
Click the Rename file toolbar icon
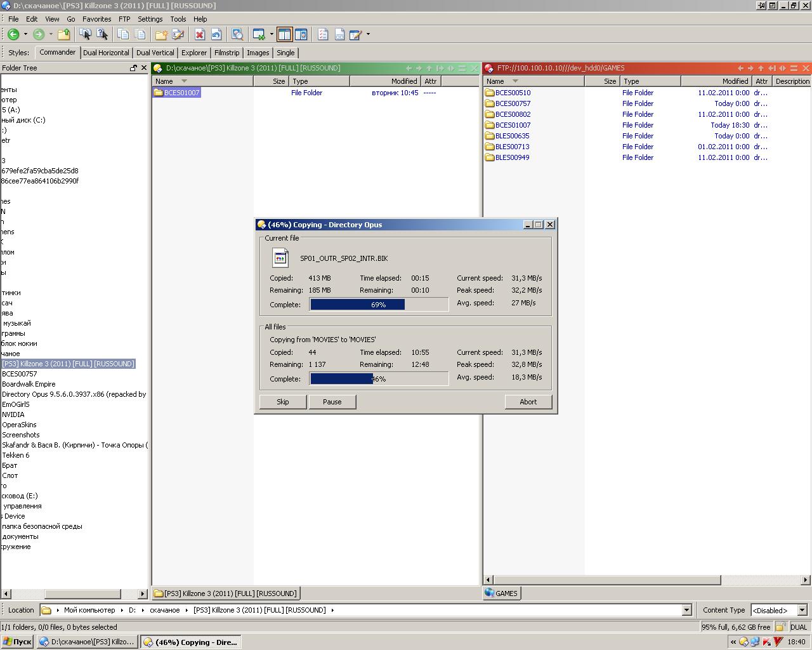pyautogui.click(x=178, y=34)
